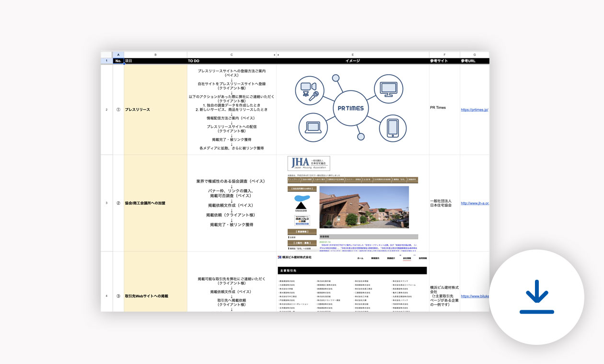
Task: Click the 'No.' header cell
Action: click(x=118, y=61)
